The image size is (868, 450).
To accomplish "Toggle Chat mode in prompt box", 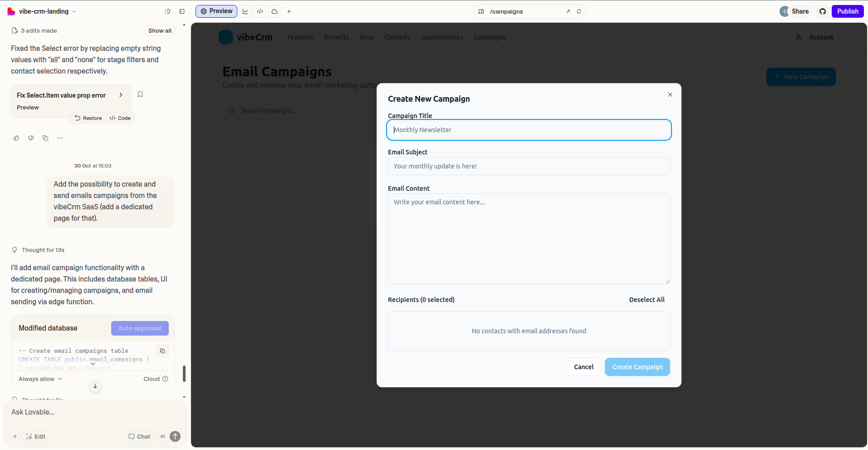I will click(x=139, y=436).
